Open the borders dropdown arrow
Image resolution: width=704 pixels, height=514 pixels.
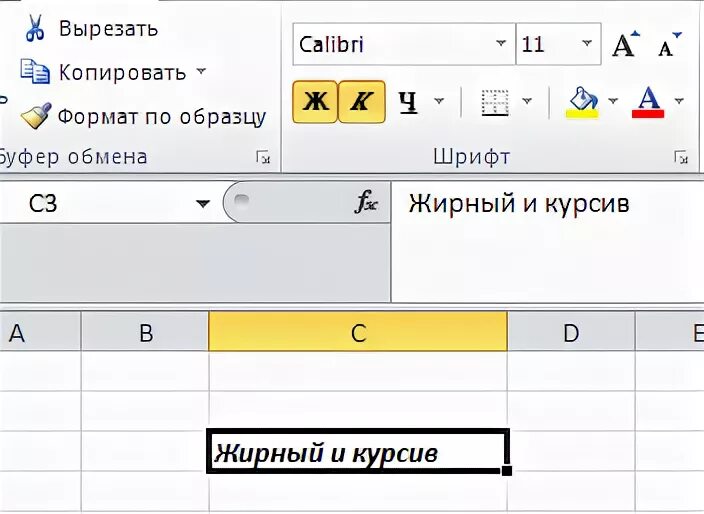[x=527, y=101]
